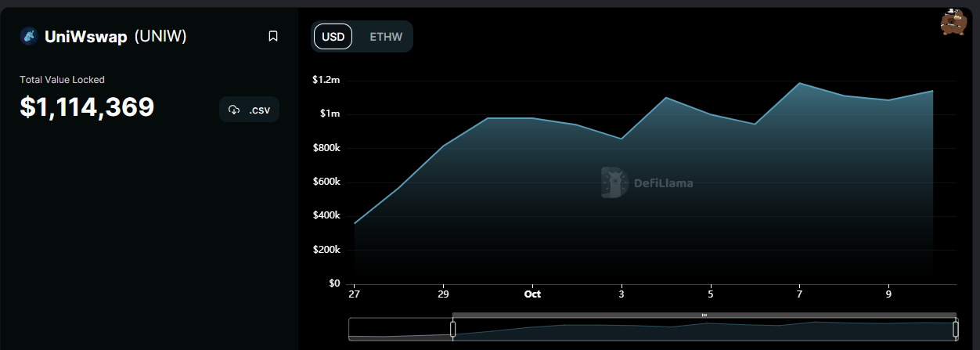
Task: Click the UniWswap protocol name heading
Action: pyautogui.click(x=86, y=37)
